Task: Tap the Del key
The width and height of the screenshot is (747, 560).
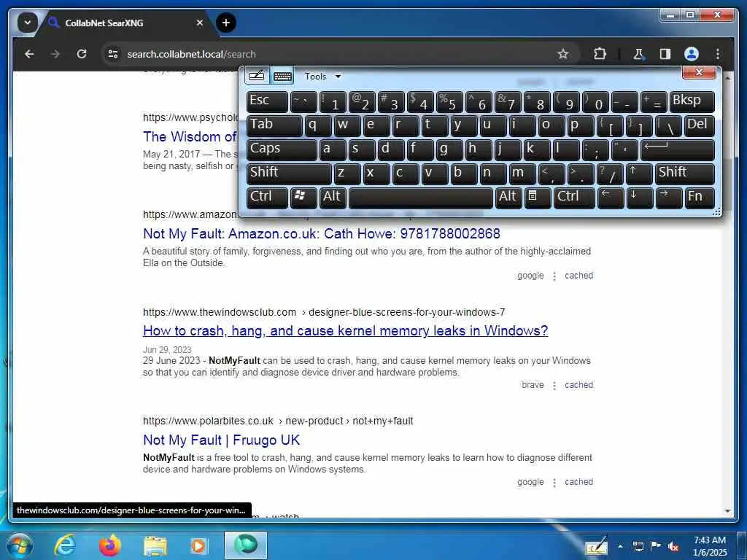Action: (x=700, y=125)
